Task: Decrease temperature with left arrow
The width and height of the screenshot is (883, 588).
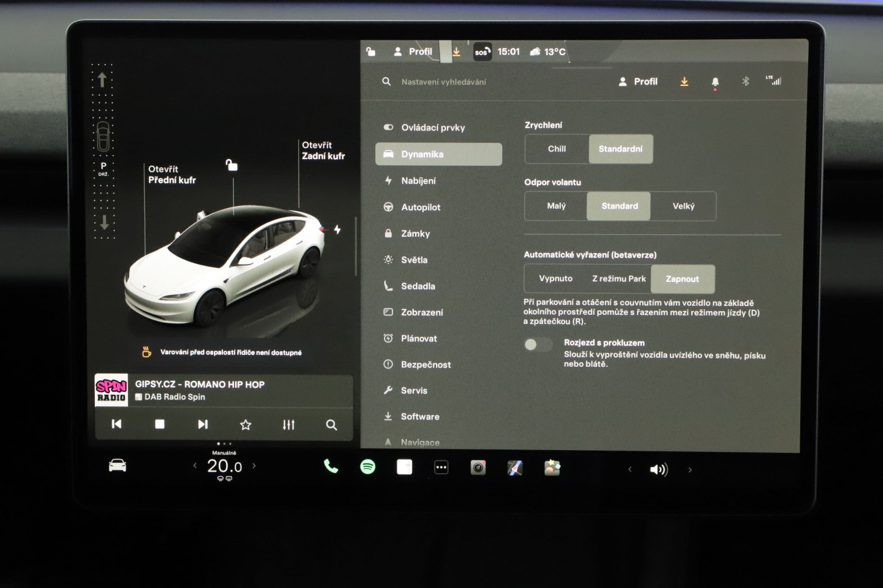Action: pos(195,466)
